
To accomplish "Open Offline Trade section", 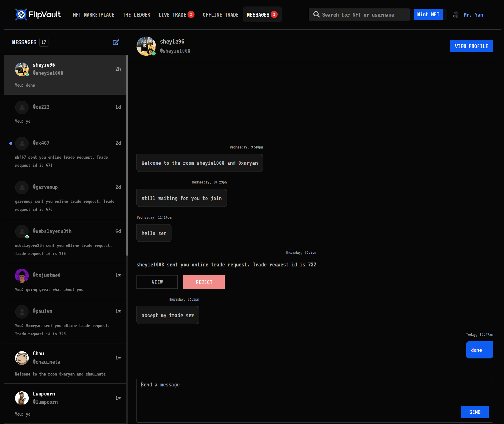I will tap(220, 15).
